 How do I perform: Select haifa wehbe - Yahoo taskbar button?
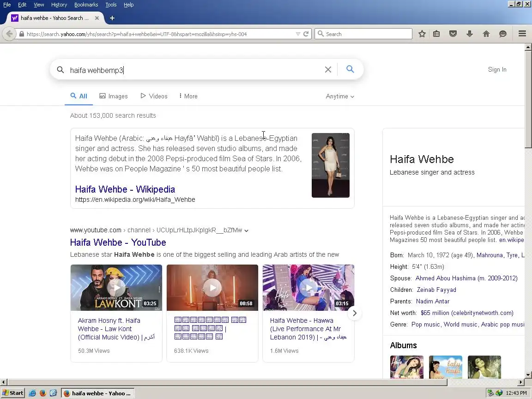[x=98, y=393]
